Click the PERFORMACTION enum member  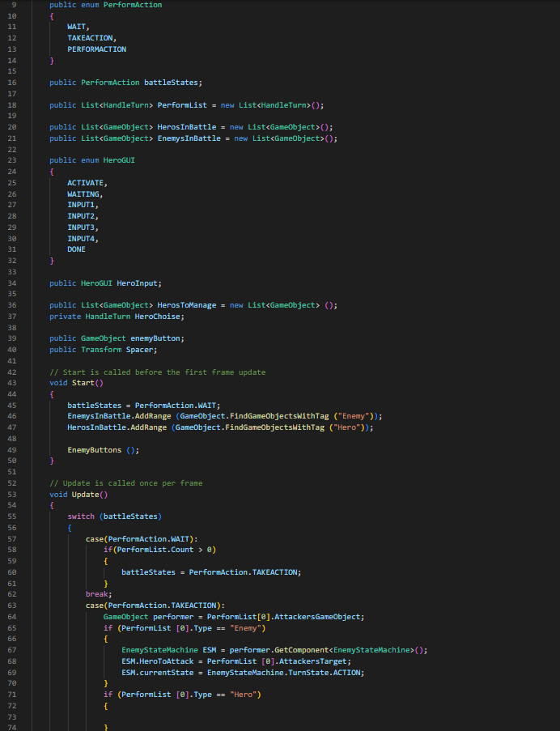[x=96, y=49]
